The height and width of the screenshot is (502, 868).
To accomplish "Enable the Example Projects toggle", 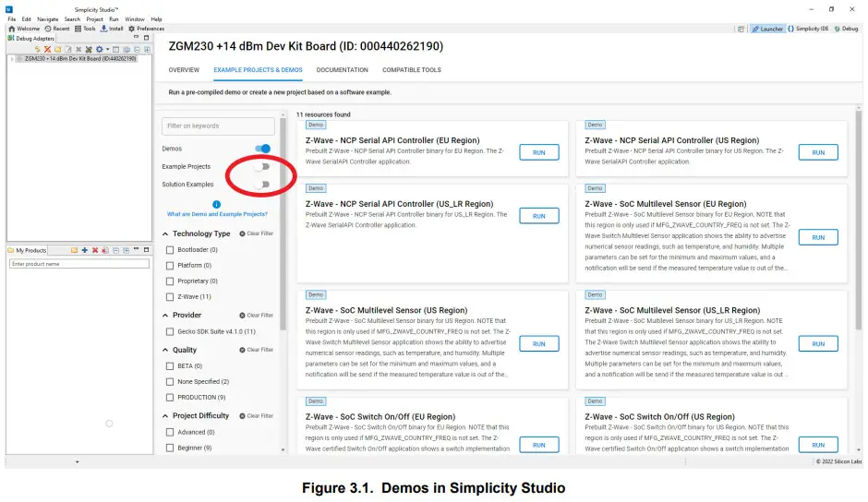I will pyautogui.click(x=263, y=166).
